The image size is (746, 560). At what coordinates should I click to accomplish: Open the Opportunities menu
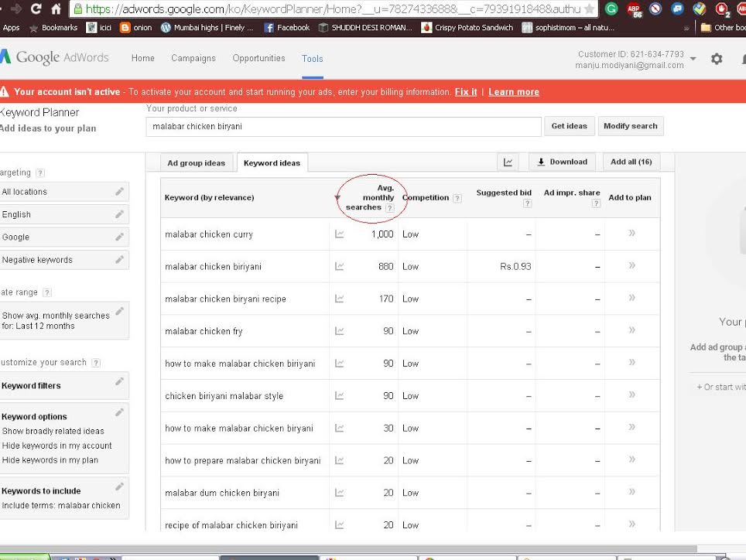click(x=258, y=58)
